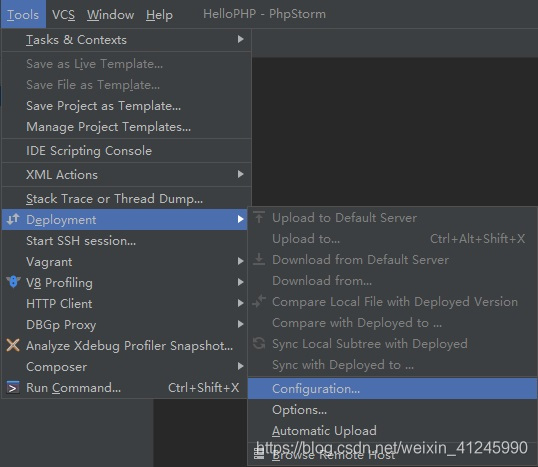538x467 pixels.
Task: Click the Deployment arrows icon
Action: point(13,219)
